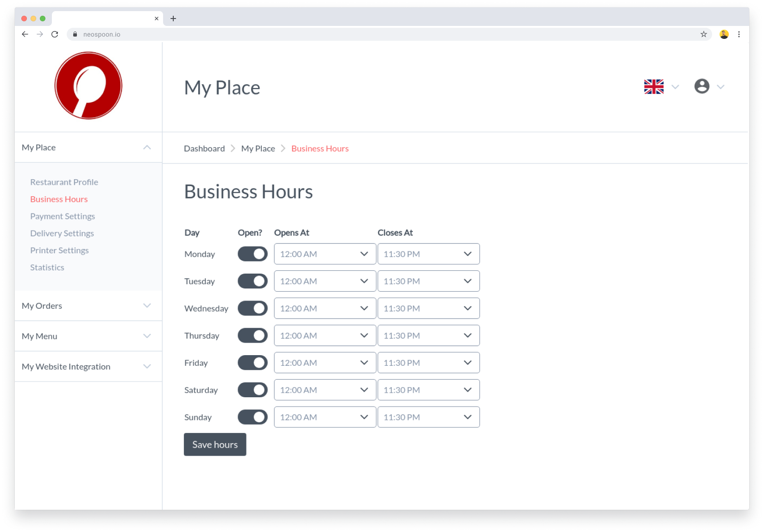Expand My Website Integration section
The image size is (764, 532).
point(88,367)
